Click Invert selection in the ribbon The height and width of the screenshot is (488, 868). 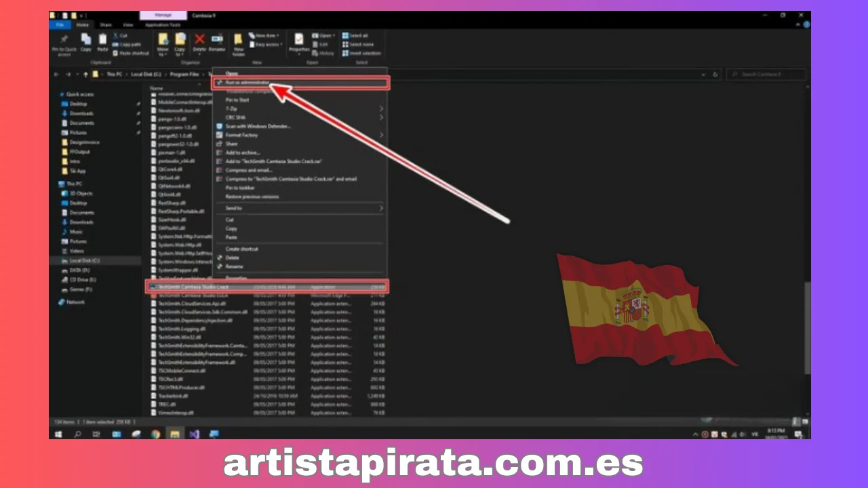[361, 53]
